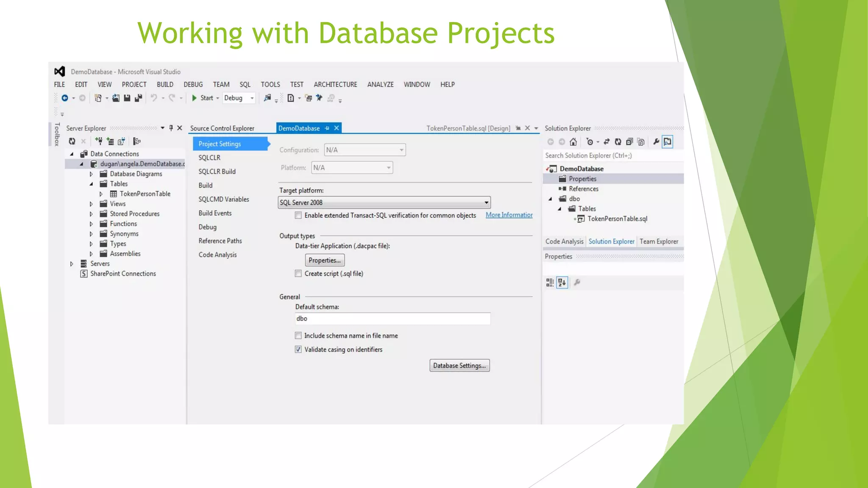Pin the Server Explorer panel

tap(171, 128)
